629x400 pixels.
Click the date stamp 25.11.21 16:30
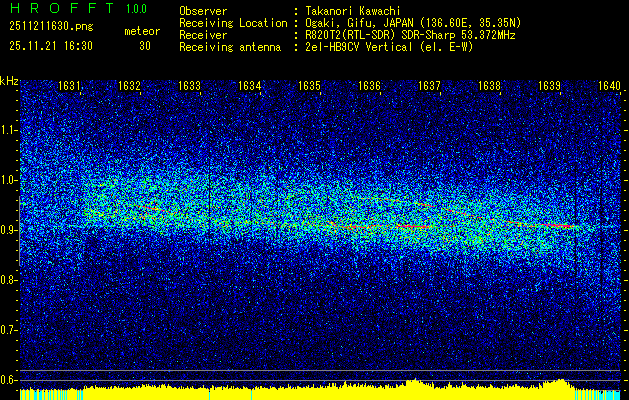point(51,46)
